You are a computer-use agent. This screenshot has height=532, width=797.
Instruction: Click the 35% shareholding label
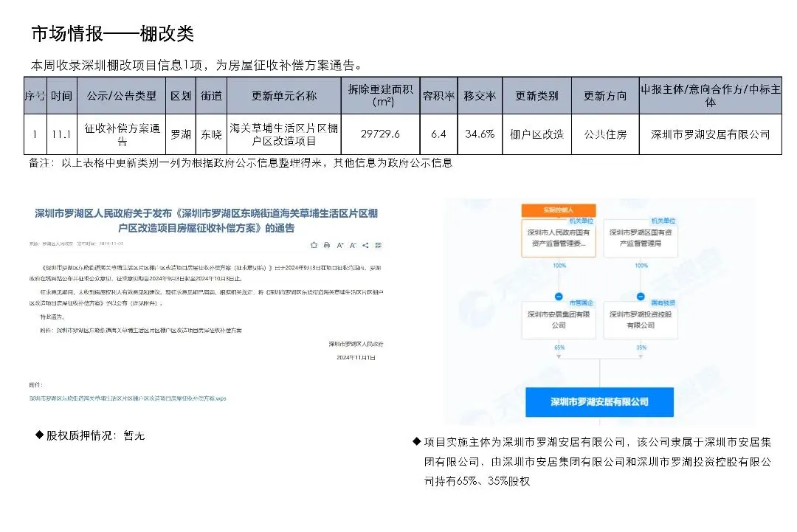(641, 348)
